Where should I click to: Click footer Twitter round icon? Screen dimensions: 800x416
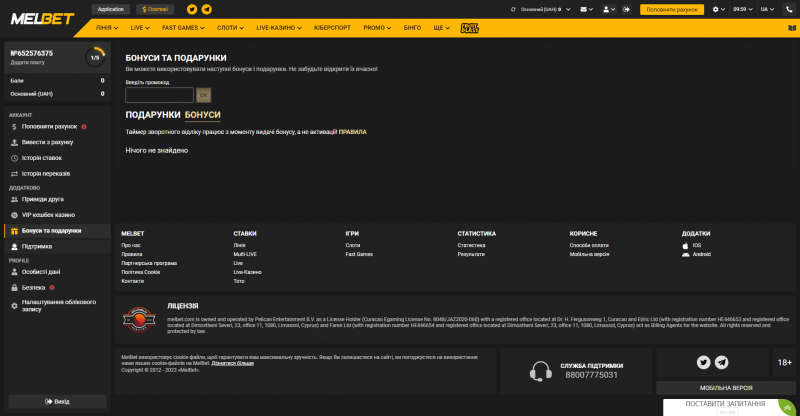coord(704,362)
